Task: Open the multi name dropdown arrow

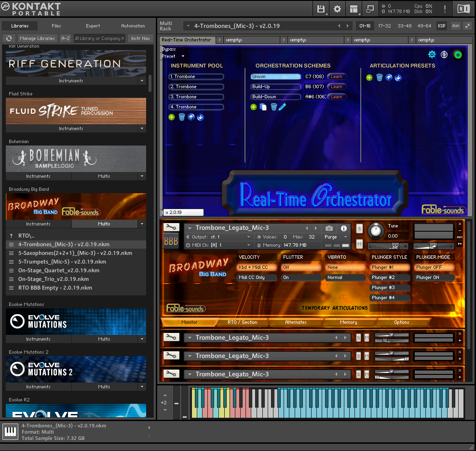Action: 188,26
